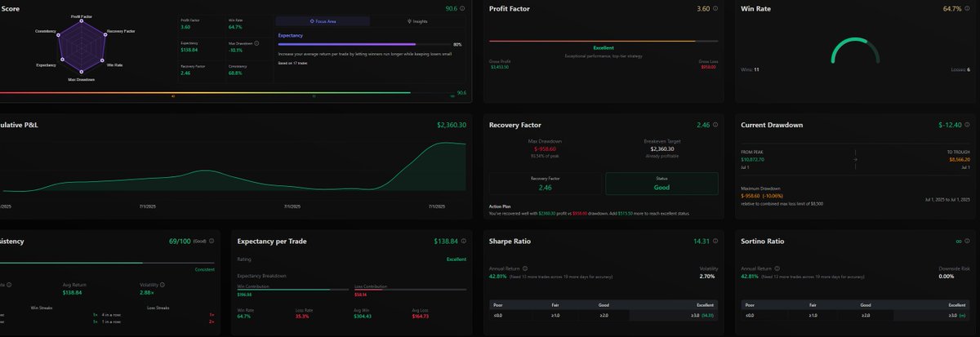Viewport: 980px width, 337px height.
Task: Click the Avg Return $138.84 value
Action: coord(73,292)
